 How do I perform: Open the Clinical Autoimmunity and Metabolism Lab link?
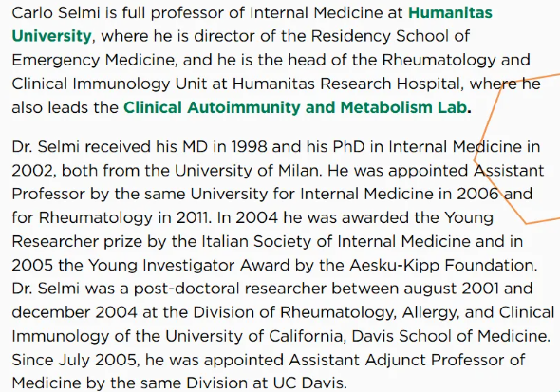pyautogui.click(x=295, y=108)
